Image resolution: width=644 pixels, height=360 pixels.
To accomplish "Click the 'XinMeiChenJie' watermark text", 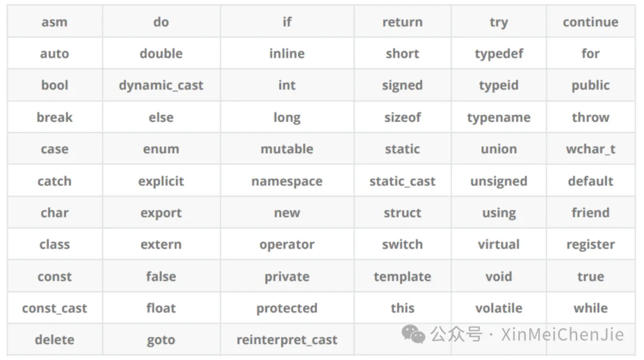I will 562,334.
